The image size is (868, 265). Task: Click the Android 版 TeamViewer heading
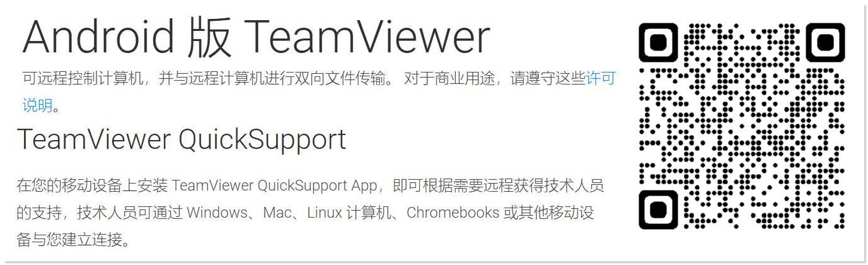click(x=256, y=37)
